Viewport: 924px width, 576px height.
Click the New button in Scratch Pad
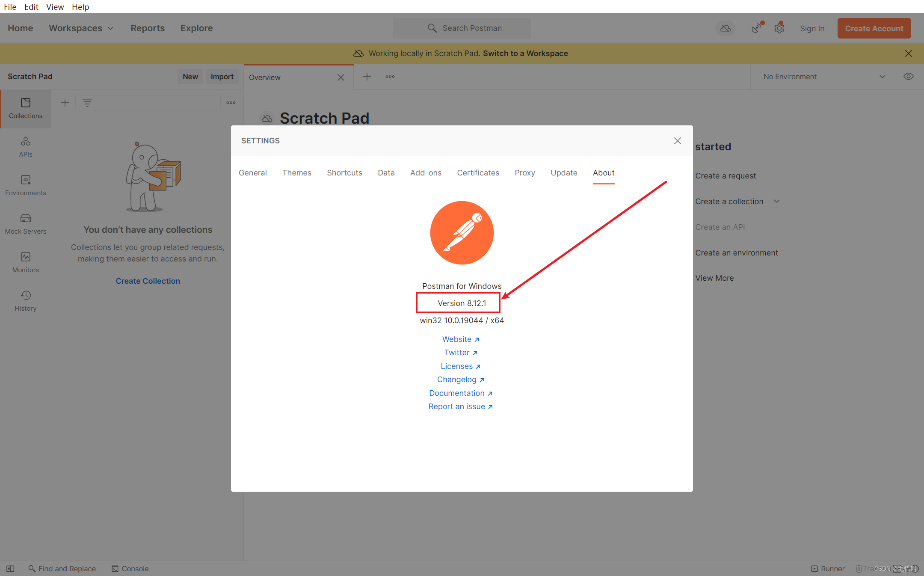click(x=190, y=77)
